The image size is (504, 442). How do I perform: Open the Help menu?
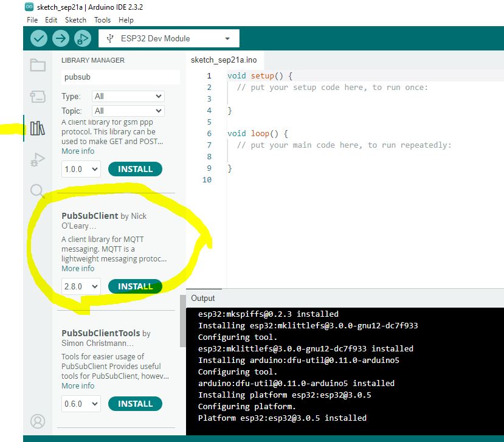(126, 20)
